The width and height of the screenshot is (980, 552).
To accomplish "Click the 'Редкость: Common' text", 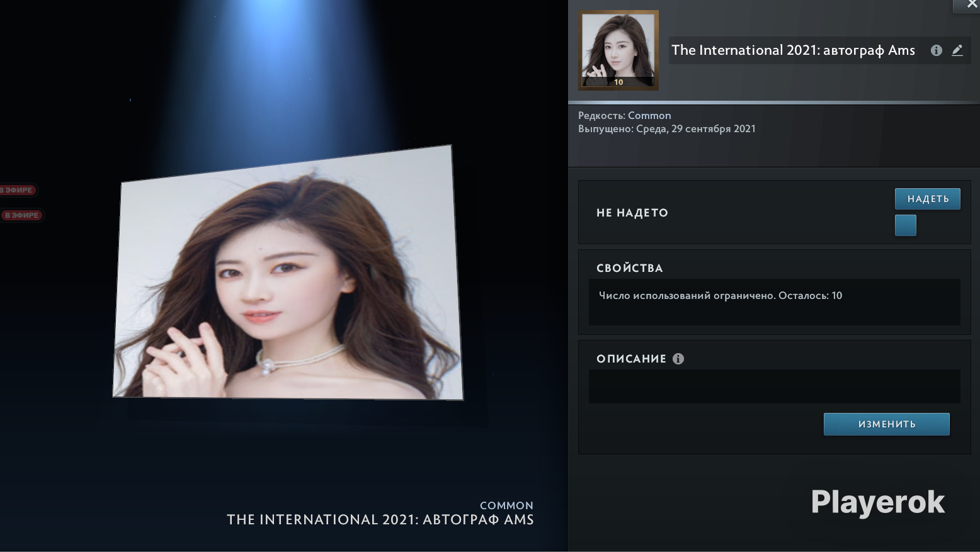I will pyautogui.click(x=625, y=115).
